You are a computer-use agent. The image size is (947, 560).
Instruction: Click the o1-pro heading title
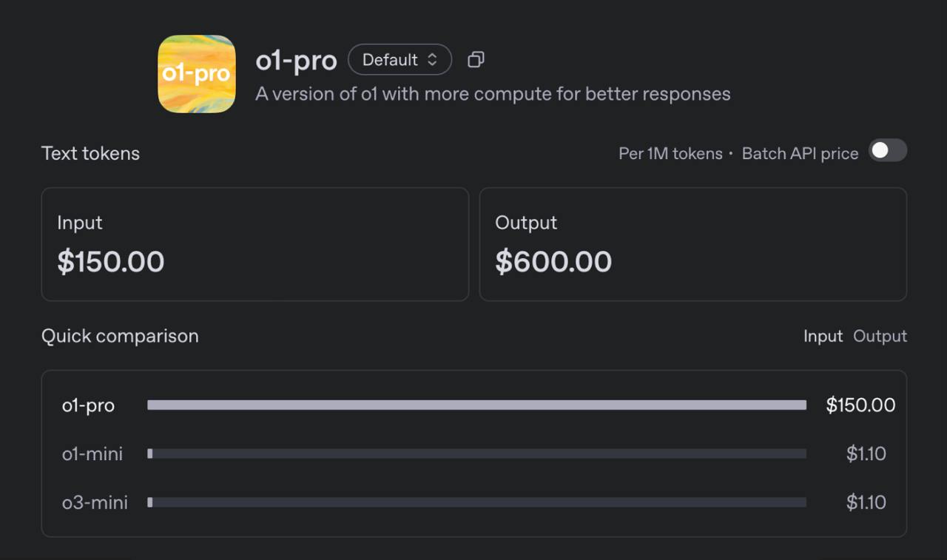296,61
